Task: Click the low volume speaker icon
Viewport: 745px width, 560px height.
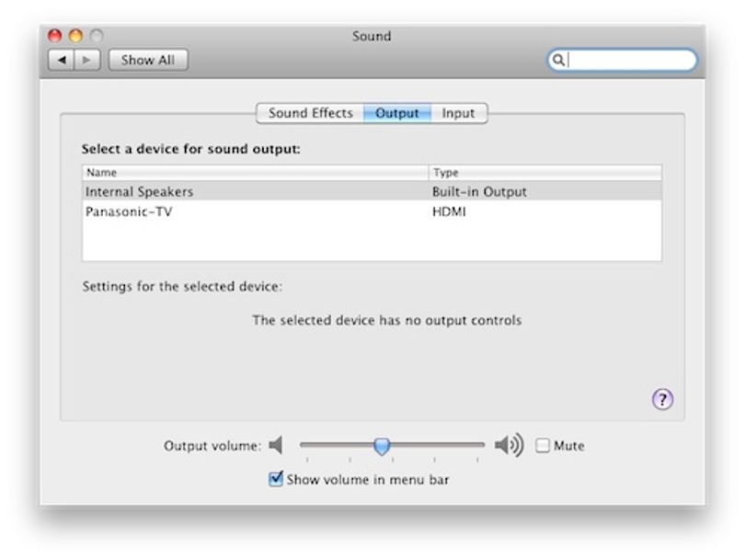Action: click(276, 446)
